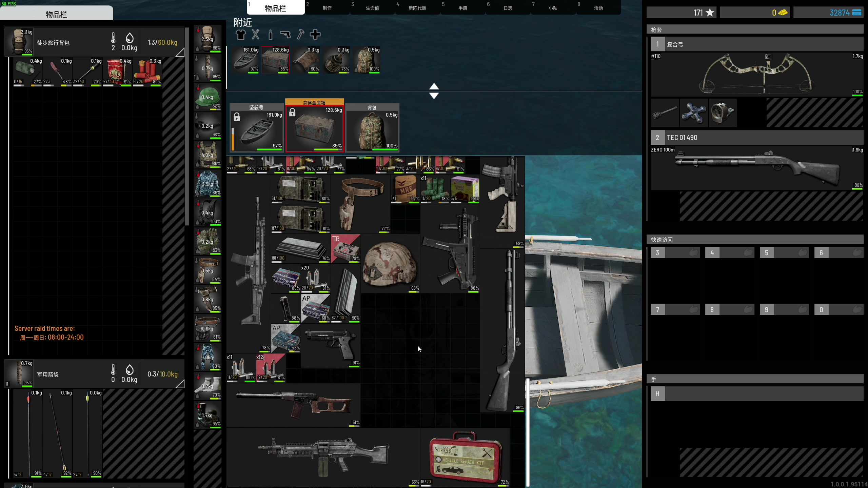This screenshot has width=868, height=488.
Task: Click the 32874 cash balance
Action: (x=828, y=13)
